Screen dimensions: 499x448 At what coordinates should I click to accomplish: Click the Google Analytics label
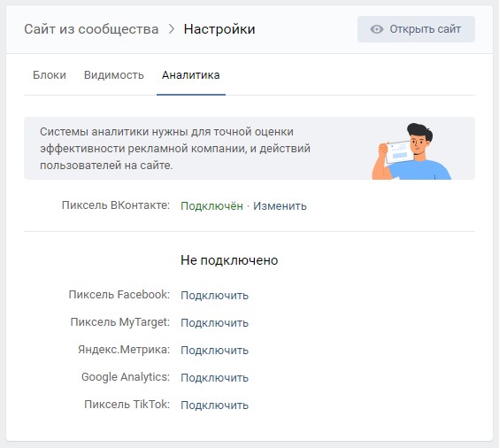(126, 377)
